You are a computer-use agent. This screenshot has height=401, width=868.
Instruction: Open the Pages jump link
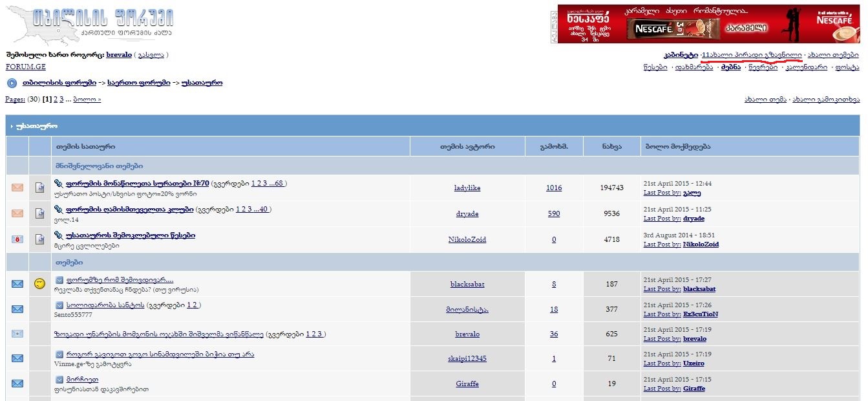(x=15, y=100)
